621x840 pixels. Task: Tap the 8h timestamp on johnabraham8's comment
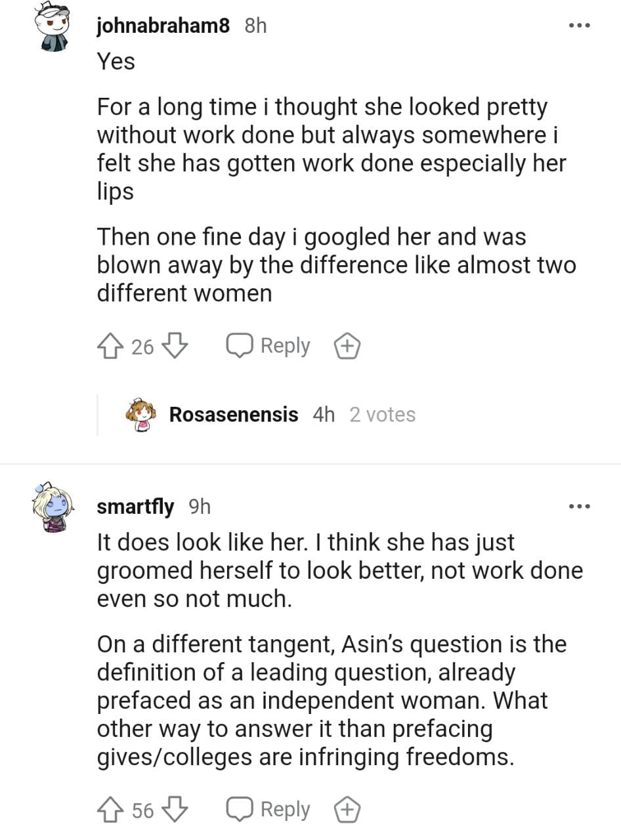tap(255, 26)
